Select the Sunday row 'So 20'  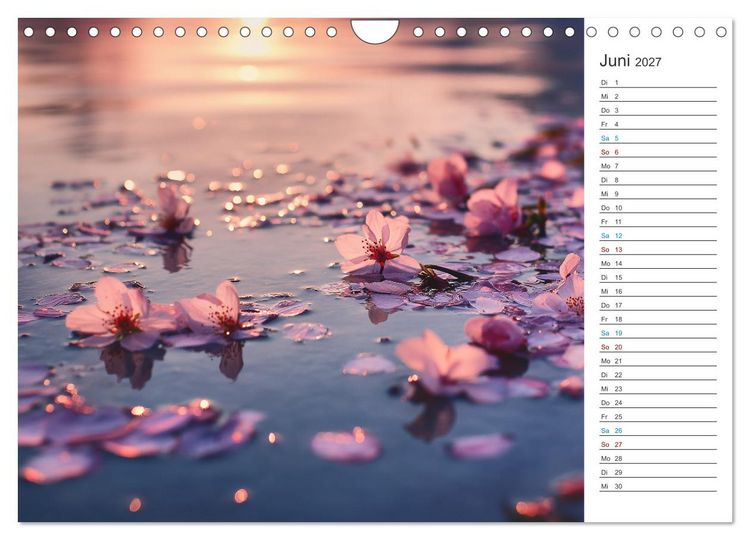[x=658, y=347]
